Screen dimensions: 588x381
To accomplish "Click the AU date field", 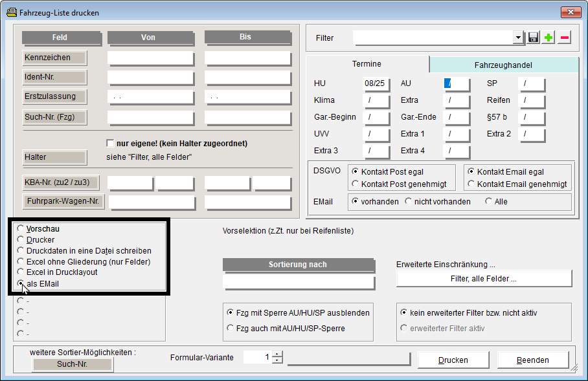I will 456,83.
